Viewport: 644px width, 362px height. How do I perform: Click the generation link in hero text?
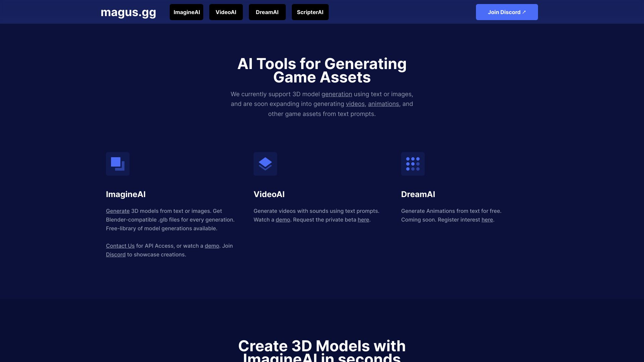point(337,94)
